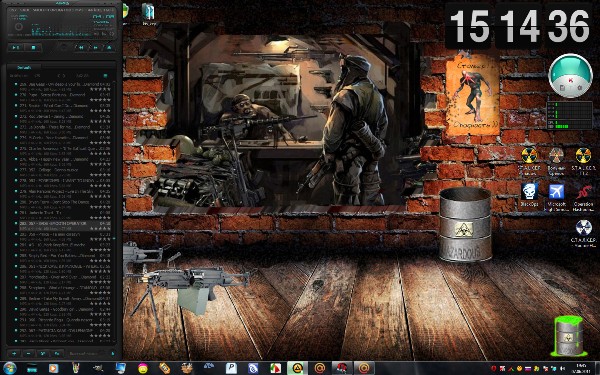Screen dimensions: 600x375
Task: Select track 275 by Charles Aznavour
Action: (65, 150)
